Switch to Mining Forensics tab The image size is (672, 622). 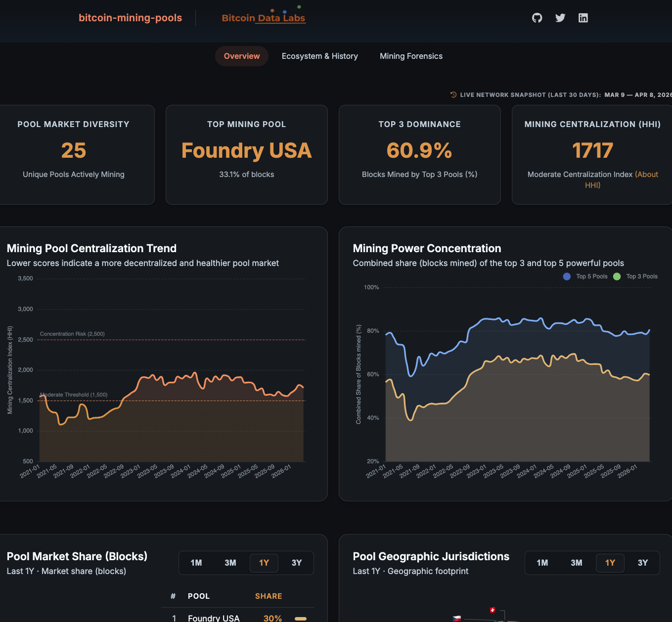(411, 56)
